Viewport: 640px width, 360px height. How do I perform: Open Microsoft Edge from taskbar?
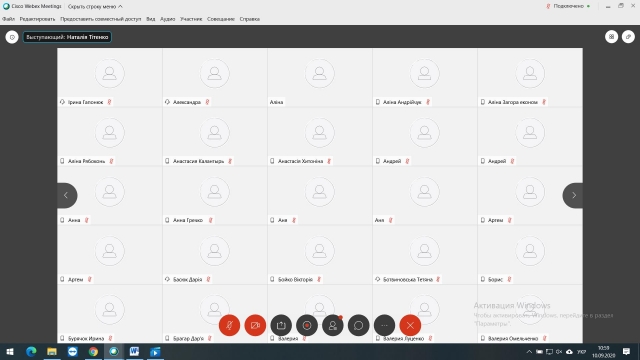[31, 351]
